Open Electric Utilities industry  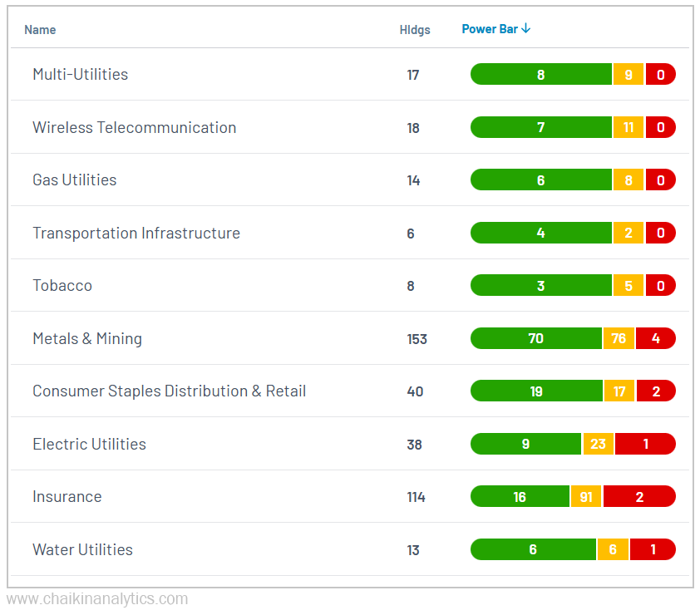point(89,445)
